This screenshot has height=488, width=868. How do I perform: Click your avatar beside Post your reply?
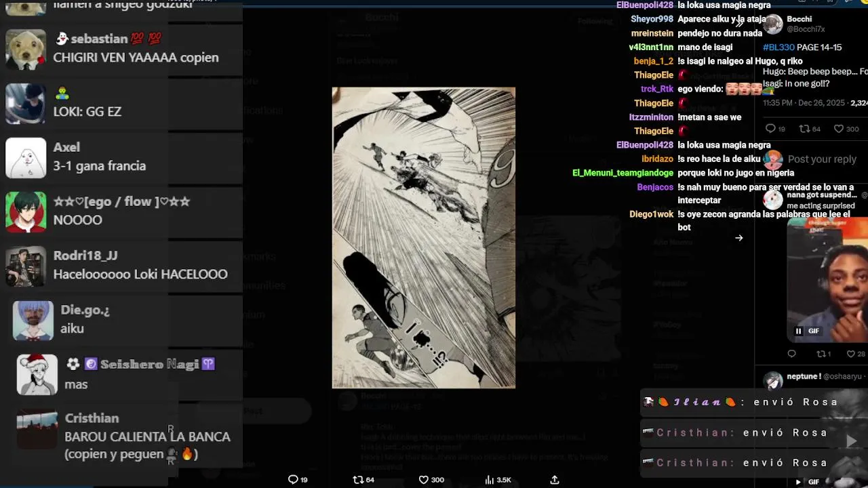coord(773,159)
